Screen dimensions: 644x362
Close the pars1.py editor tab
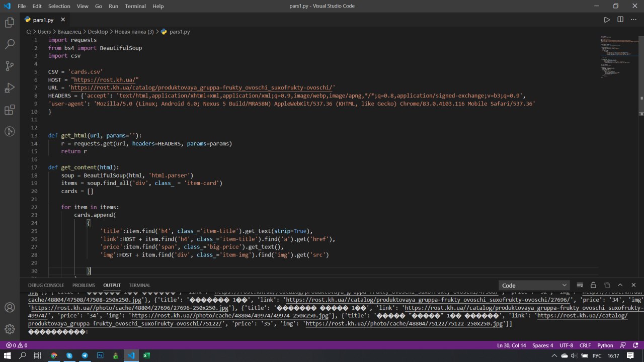(63, 20)
